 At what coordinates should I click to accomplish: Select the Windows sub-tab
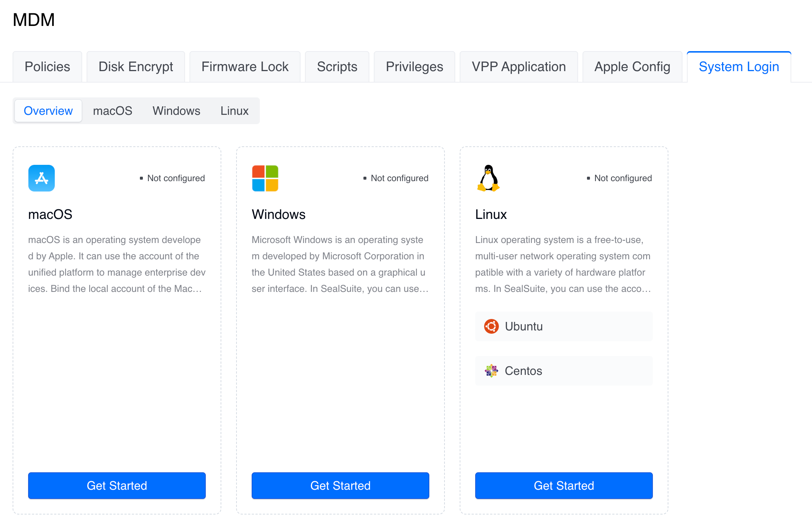pos(176,111)
